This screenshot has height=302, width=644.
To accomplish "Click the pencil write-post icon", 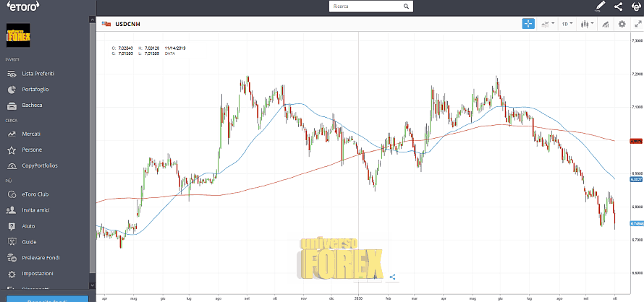I will coord(600,7).
